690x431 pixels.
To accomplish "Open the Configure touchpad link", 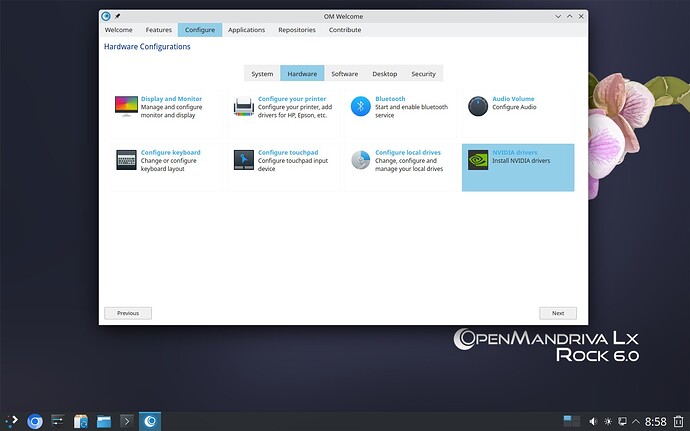I will (x=288, y=152).
